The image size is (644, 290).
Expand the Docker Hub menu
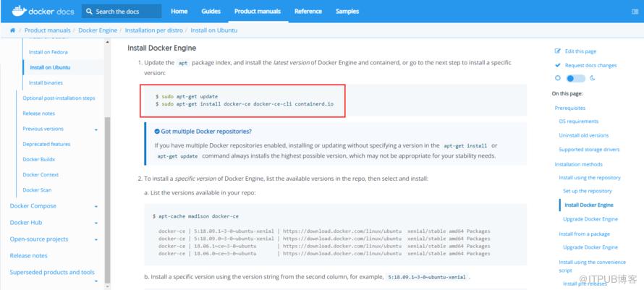(x=96, y=223)
